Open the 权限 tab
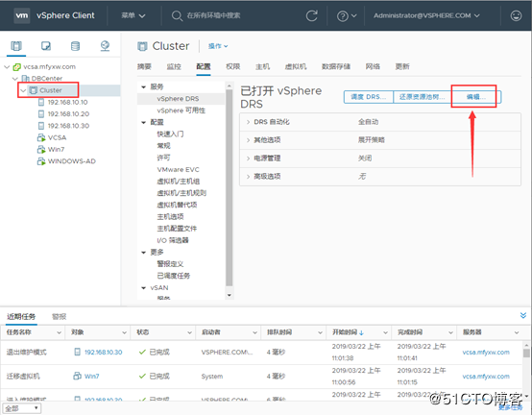The width and height of the screenshot is (532, 415). (x=232, y=66)
